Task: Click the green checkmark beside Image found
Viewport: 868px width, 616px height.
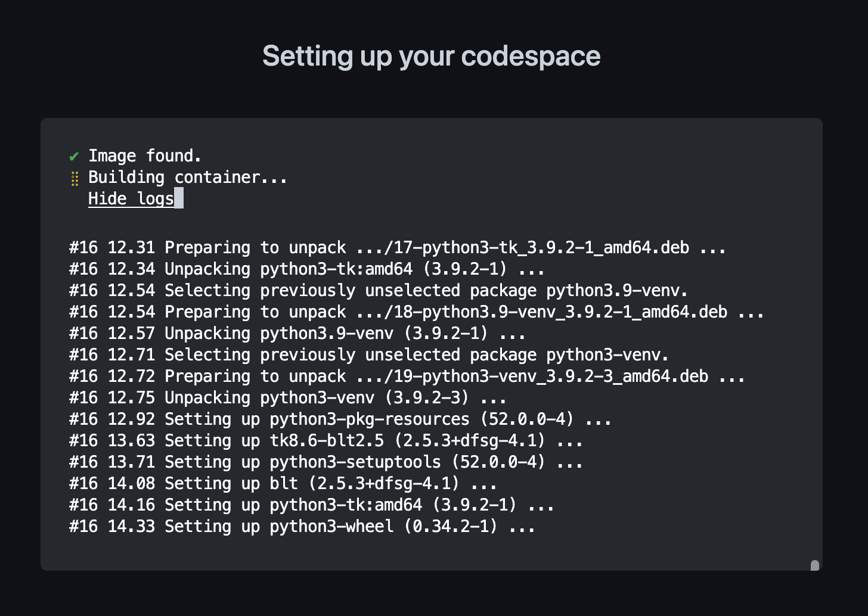Action: coord(74,155)
